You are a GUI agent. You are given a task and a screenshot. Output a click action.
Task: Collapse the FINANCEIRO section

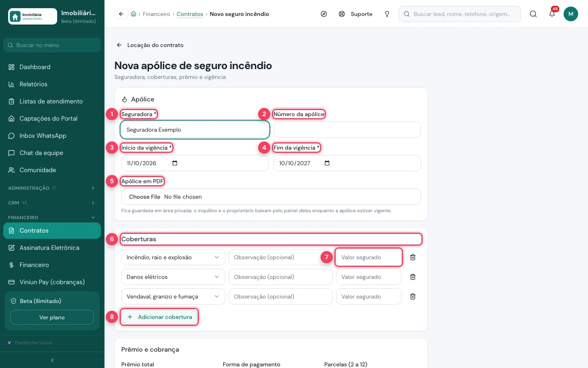click(x=52, y=218)
